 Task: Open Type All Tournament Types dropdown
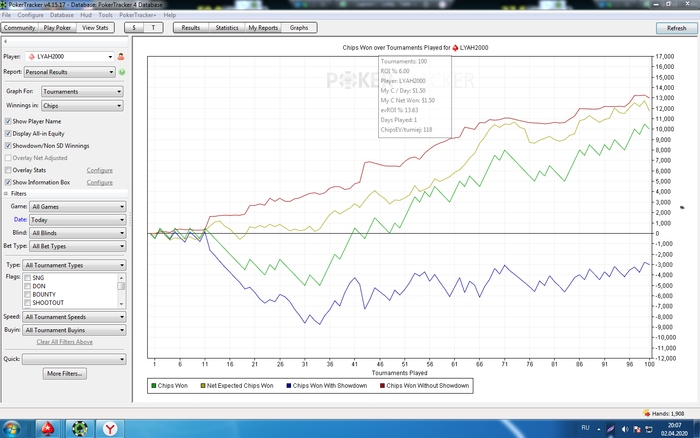coord(74,265)
